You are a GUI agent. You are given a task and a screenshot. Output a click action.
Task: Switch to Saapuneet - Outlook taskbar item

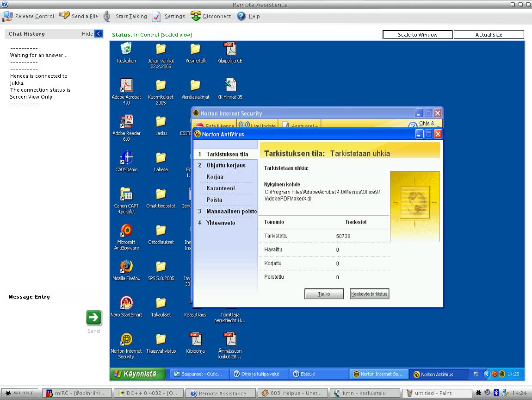pos(199,374)
